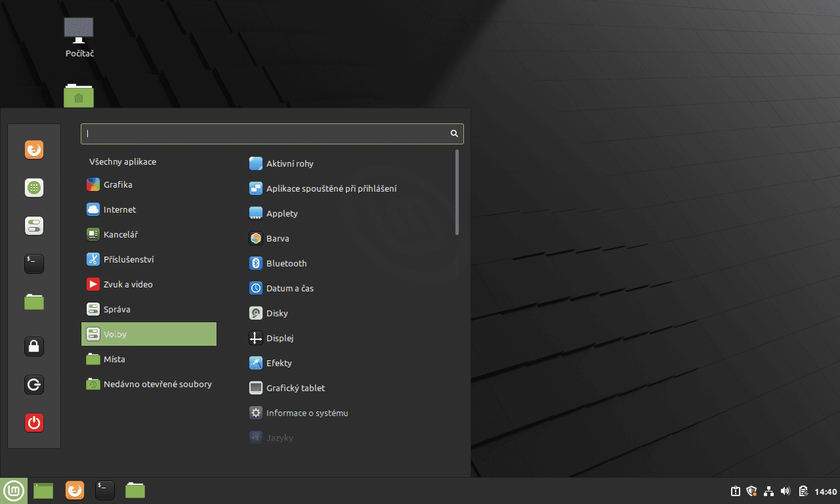Show Nedávno otevřené soubory
The width and height of the screenshot is (840, 504).
(x=156, y=384)
